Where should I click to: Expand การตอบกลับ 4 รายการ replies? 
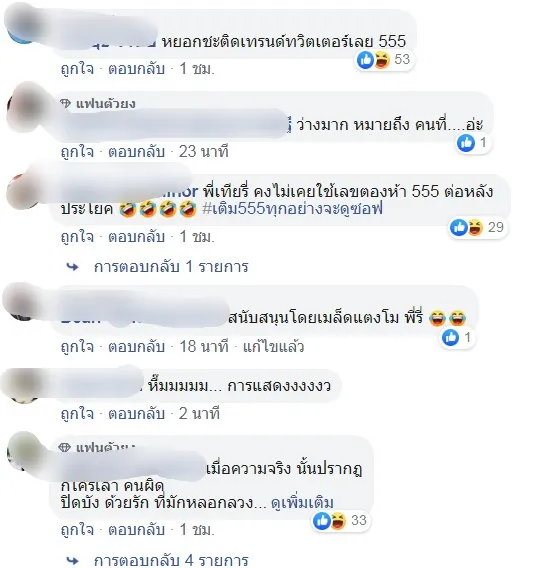[171, 560]
